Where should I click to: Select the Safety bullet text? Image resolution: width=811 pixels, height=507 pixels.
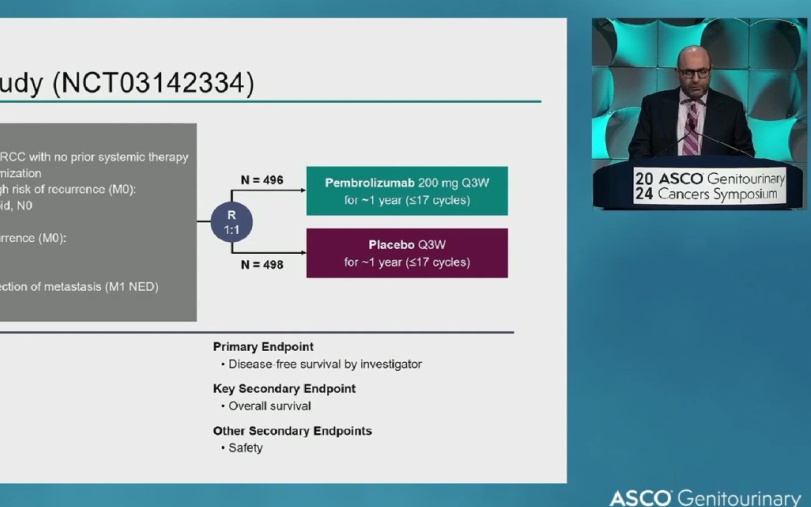[x=245, y=448]
